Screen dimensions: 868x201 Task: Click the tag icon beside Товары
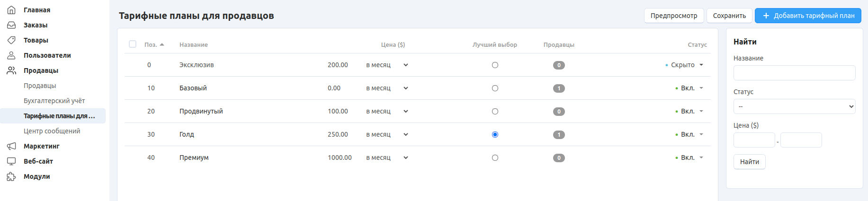tap(11, 40)
